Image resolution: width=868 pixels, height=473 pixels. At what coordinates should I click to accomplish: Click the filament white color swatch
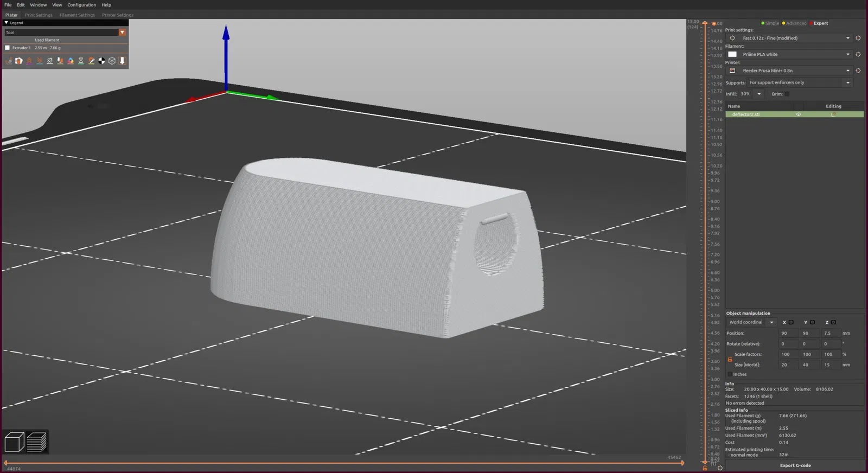732,54
